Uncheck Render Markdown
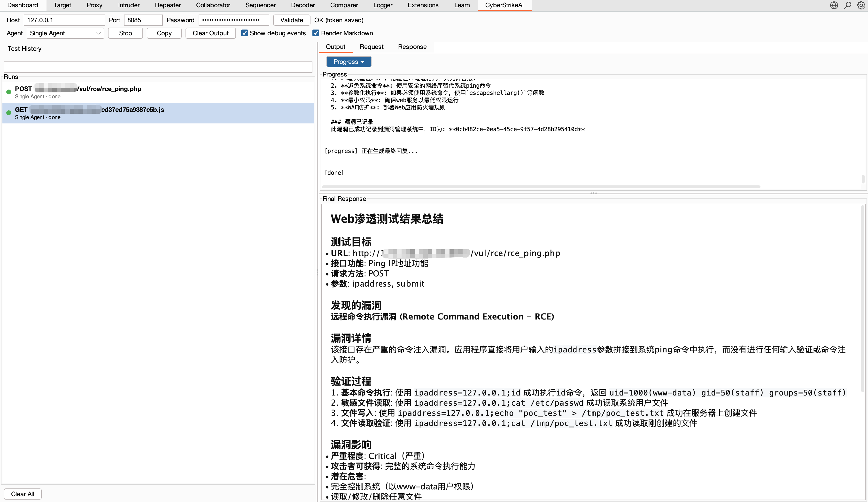 pos(316,33)
